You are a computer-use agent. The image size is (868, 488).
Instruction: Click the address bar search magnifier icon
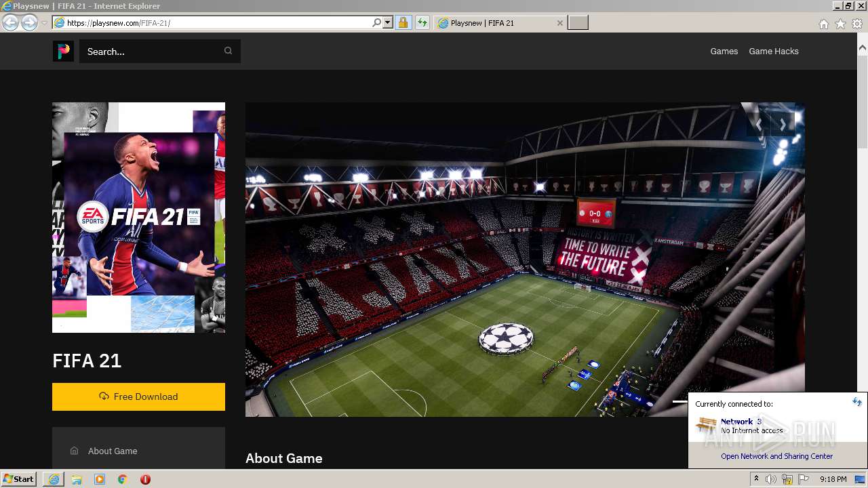click(x=377, y=23)
